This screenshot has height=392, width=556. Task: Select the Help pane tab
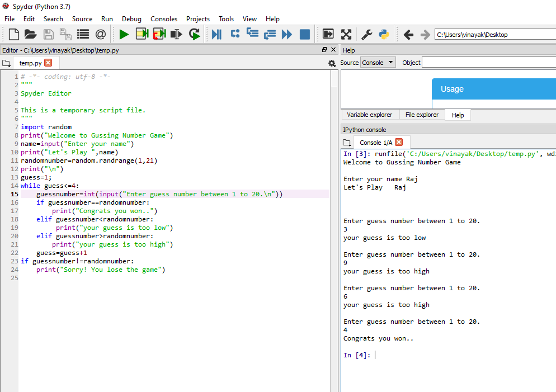458,115
